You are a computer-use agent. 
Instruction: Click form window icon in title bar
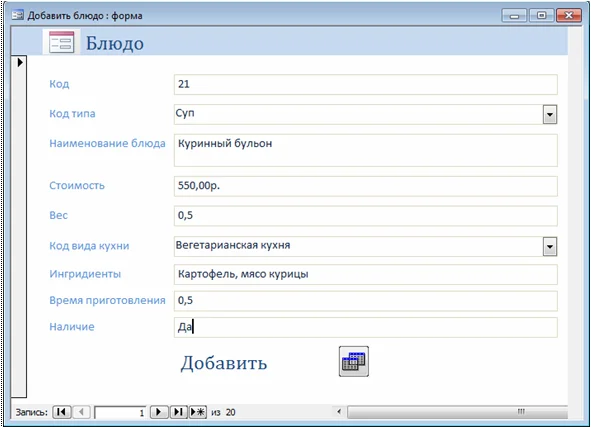click(x=17, y=15)
